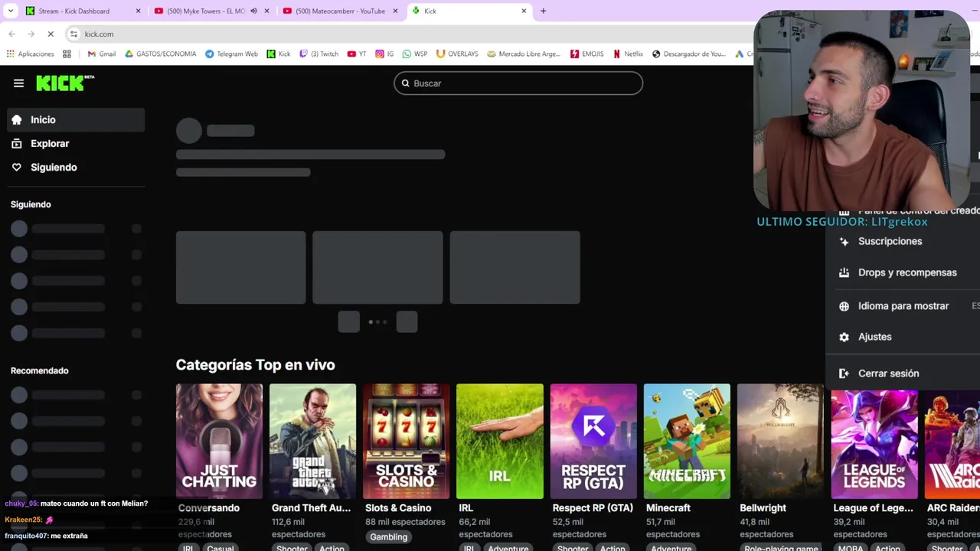This screenshot has width=980, height=551.
Task: Close the Stream - Kick Dashboard tab
Action: click(138, 11)
